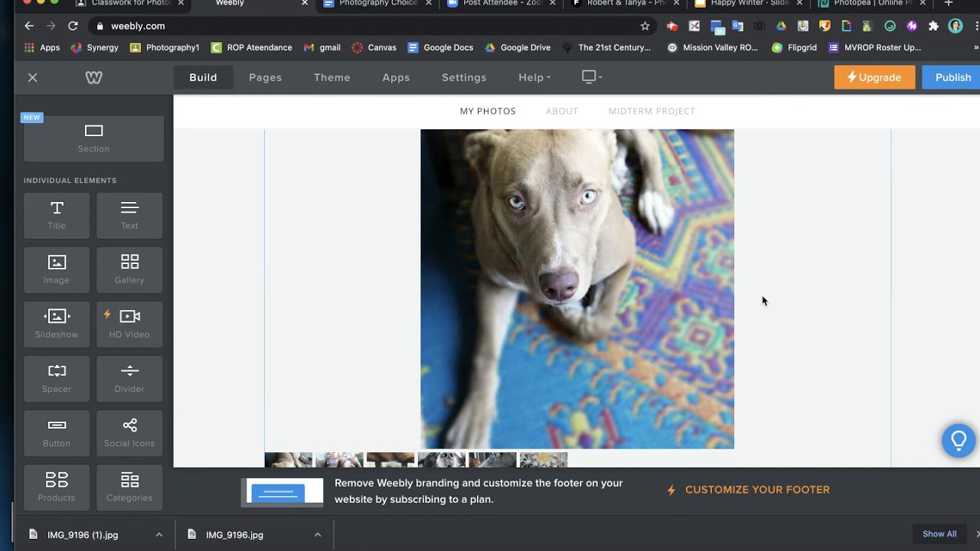Select the HD Video element
Image resolution: width=980 pixels, height=551 pixels.
pos(129,324)
